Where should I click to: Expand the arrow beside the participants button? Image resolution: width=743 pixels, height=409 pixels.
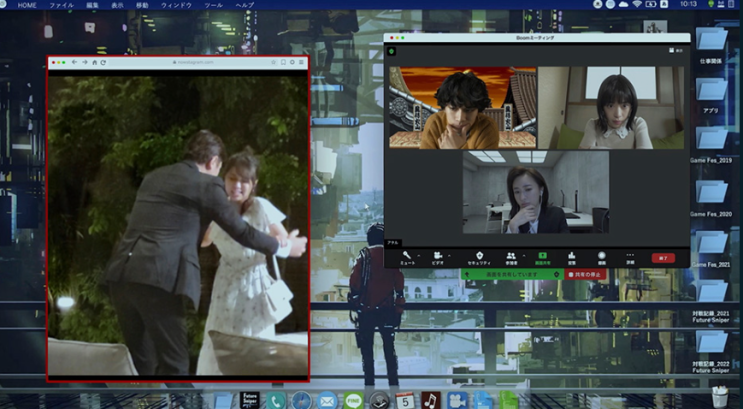pyautogui.click(x=524, y=256)
